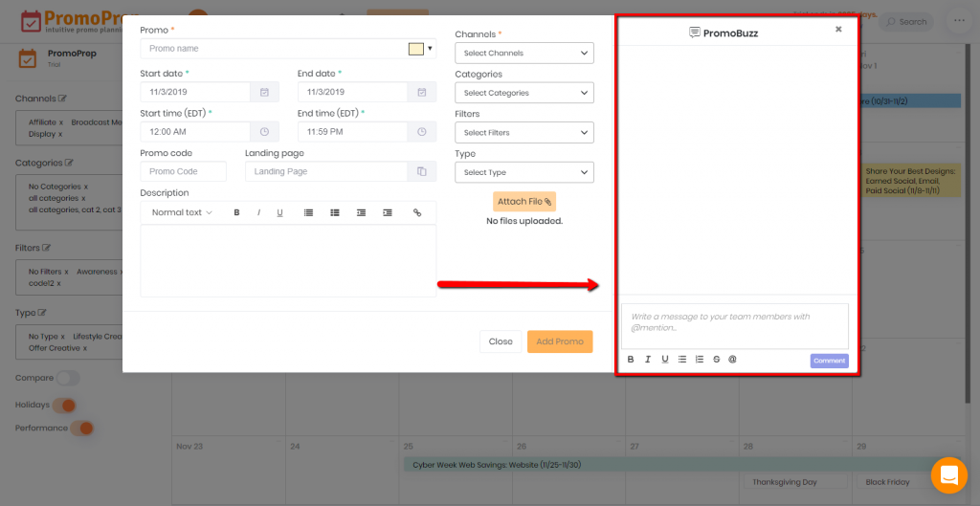Click the End time field
The image size is (980, 506).
[x=352, y=132]
